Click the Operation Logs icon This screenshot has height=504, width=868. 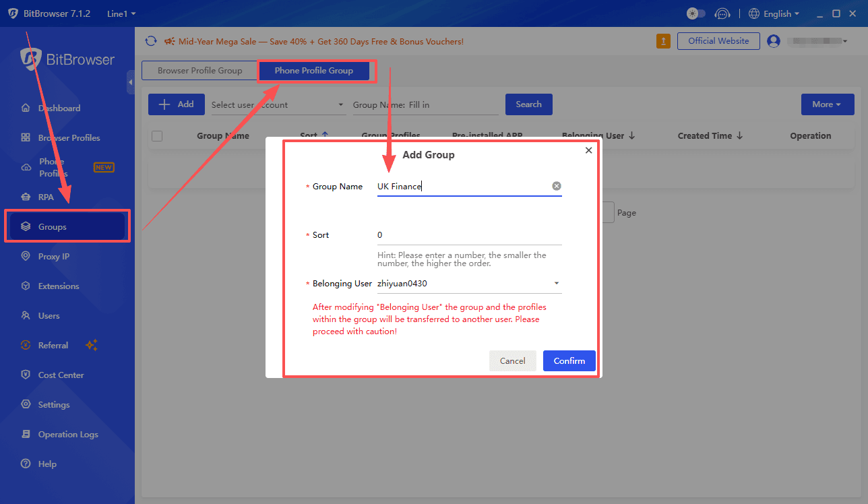tap(26, 434)
